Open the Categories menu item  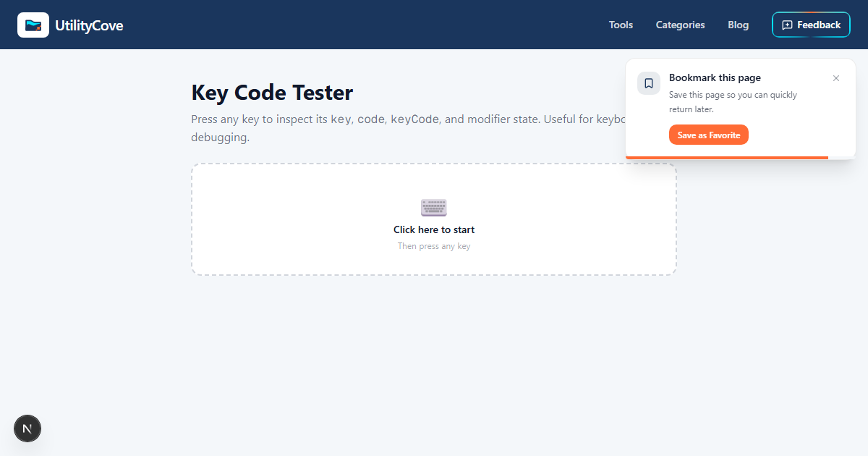click(680, 25)
